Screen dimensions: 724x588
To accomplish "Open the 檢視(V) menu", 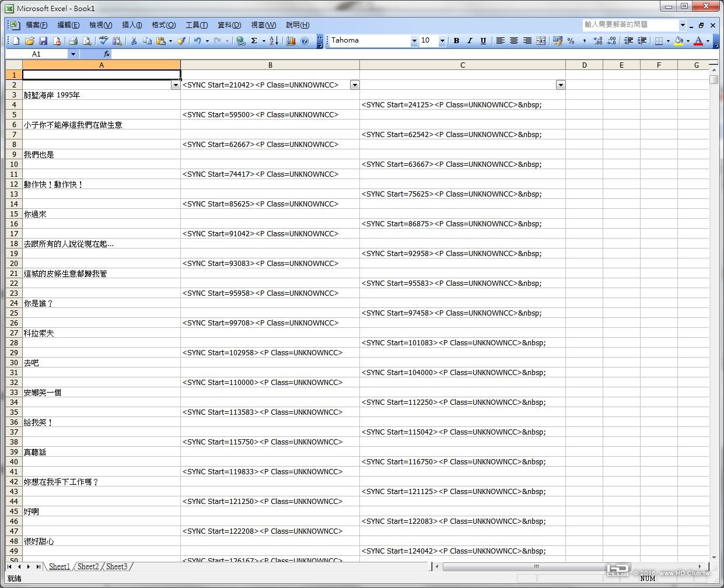I will coord(100,25).
